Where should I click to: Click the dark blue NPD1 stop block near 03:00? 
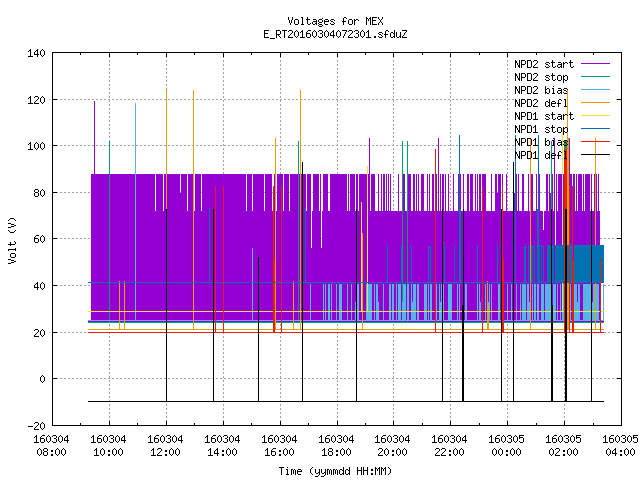pyautogui.click(x=588, y=264)
